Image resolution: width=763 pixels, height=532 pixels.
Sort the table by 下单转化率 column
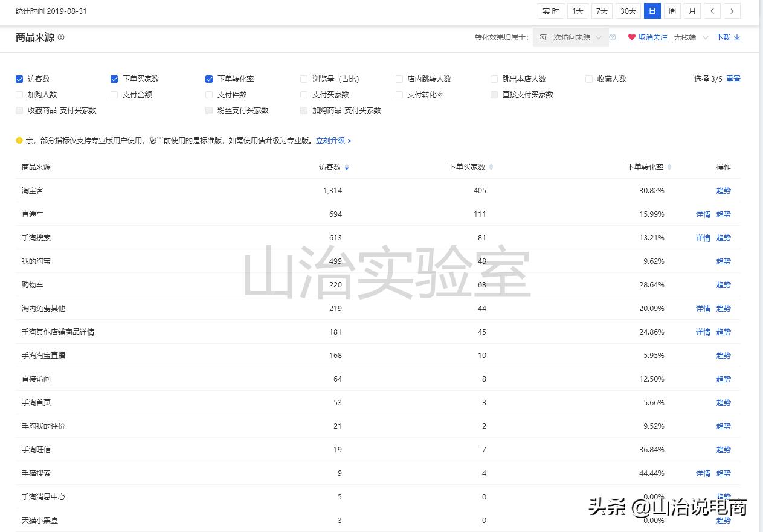pos(669,167)
